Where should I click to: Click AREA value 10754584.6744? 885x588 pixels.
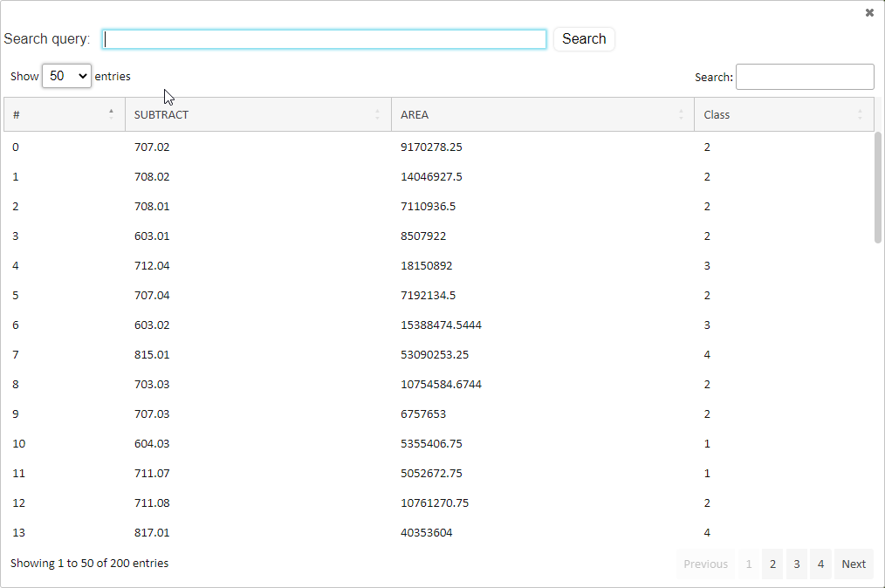tap(441, 384)
